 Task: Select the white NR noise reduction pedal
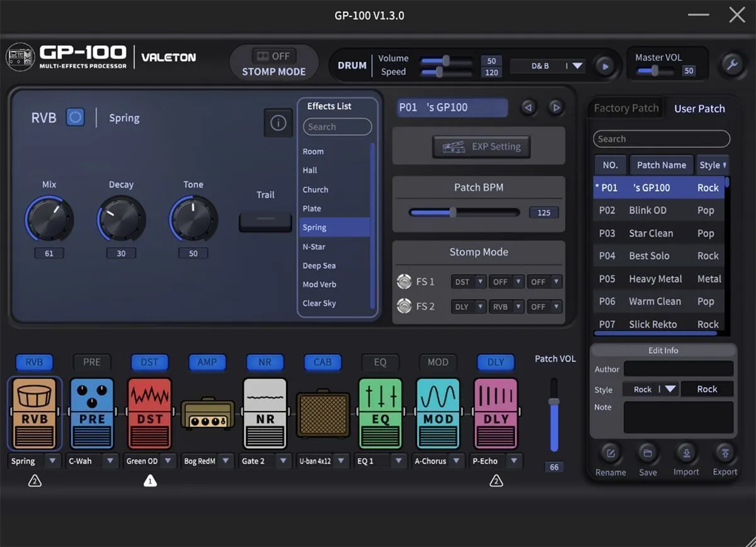[265, 412]
